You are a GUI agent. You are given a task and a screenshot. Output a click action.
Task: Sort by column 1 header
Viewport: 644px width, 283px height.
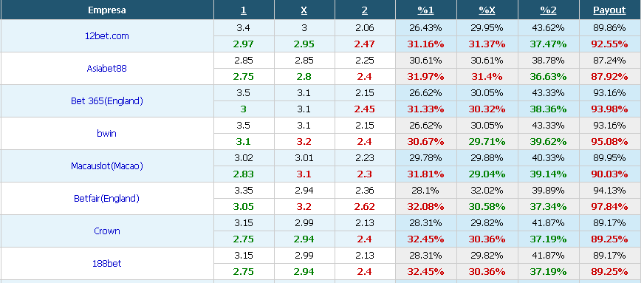click(244, 10)
